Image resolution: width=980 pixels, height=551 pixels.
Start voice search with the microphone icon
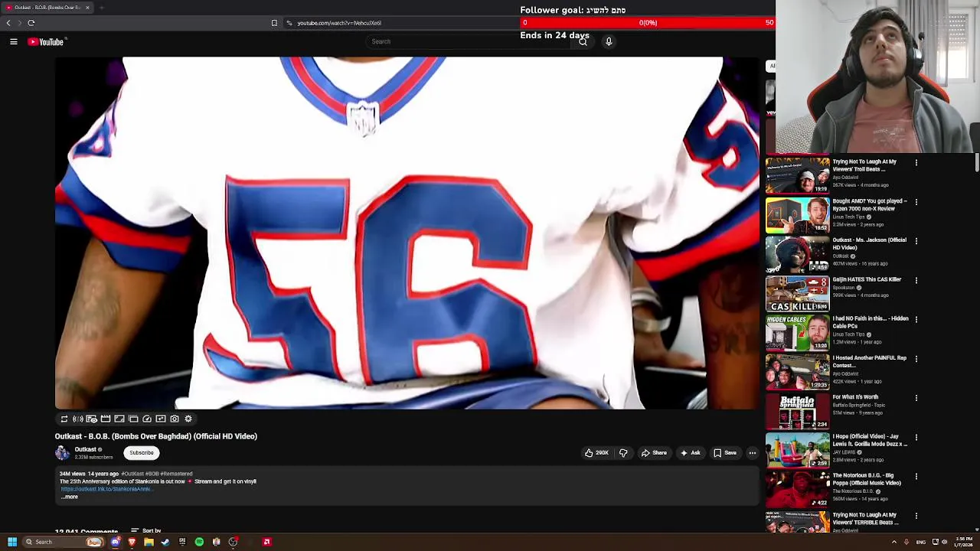(x=609, y=42)
